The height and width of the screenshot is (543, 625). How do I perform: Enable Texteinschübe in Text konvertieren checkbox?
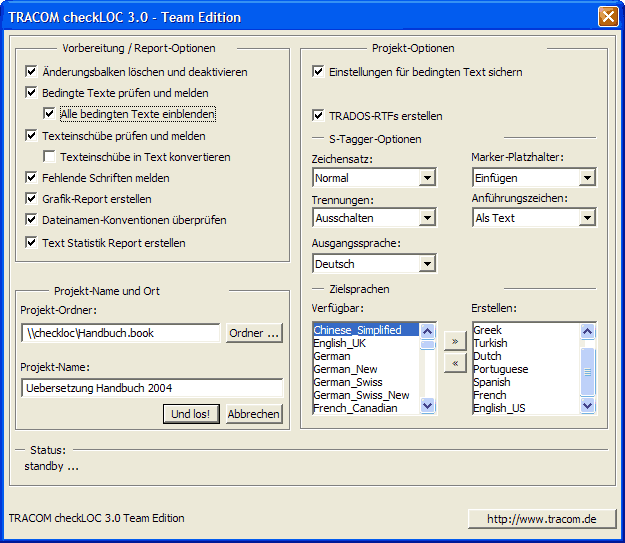pos(51,157)
